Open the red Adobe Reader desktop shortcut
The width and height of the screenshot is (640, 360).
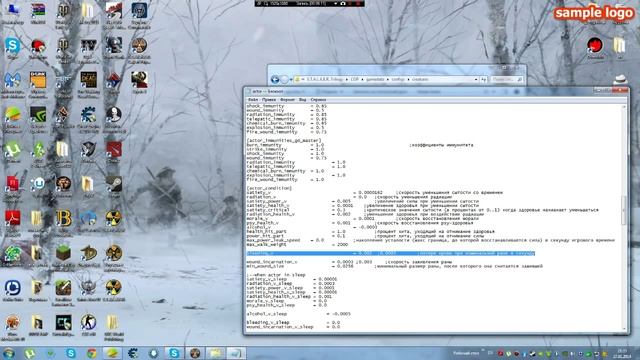coord(12,218)
